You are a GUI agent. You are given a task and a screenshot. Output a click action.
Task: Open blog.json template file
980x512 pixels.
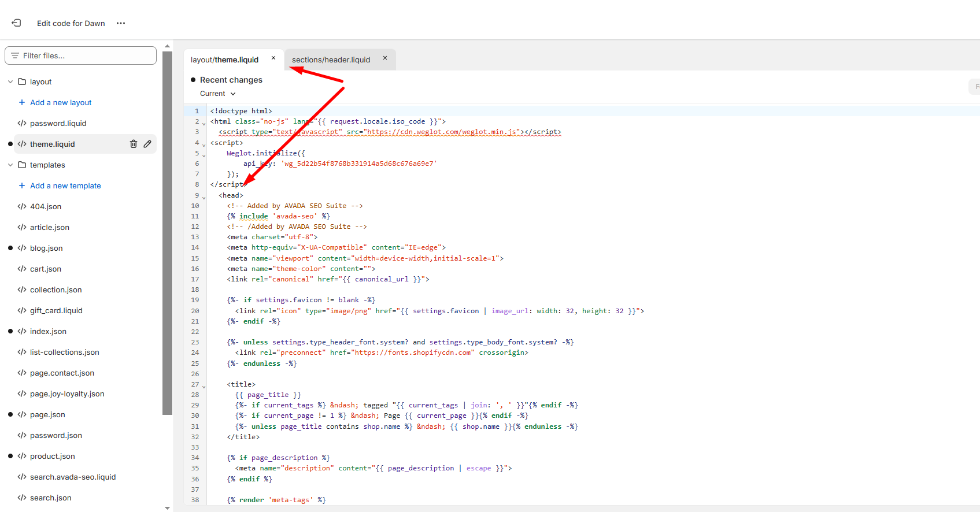[x=46, y=248]
